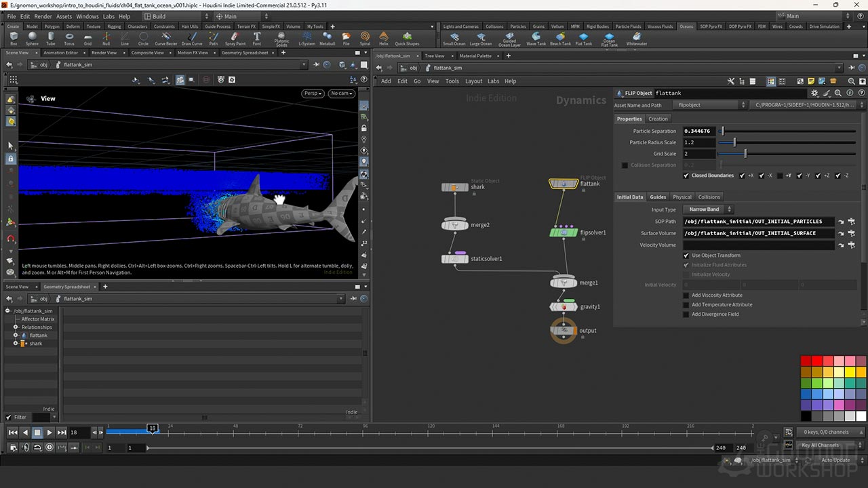The image size is (868, 488).
Task: Switch to the Physical tab
Action: pos(682,197)
